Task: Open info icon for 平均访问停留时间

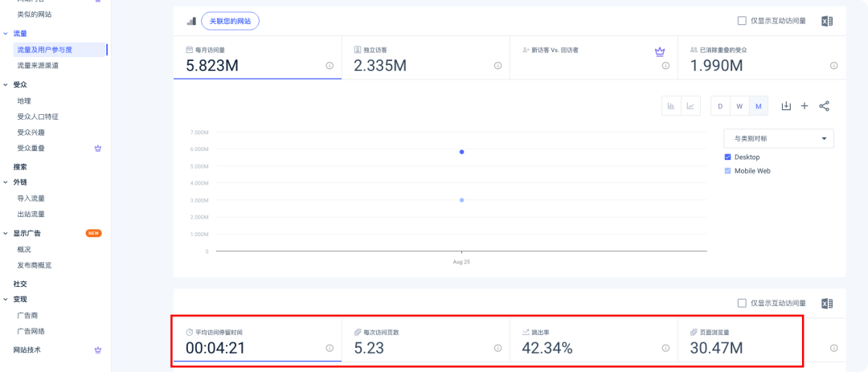Action: 330,348
